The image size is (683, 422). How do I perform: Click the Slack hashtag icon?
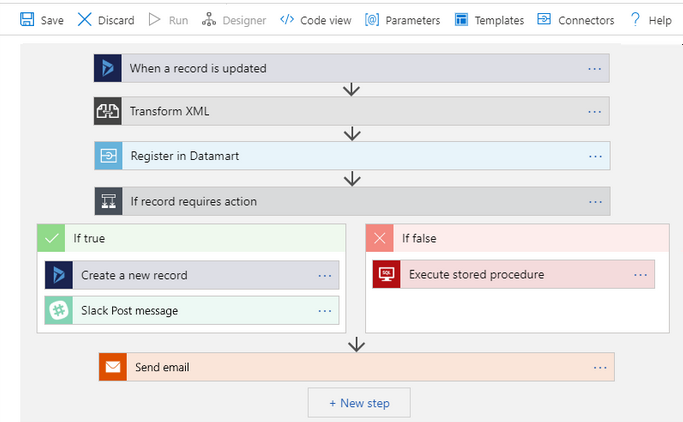[59, 311]
